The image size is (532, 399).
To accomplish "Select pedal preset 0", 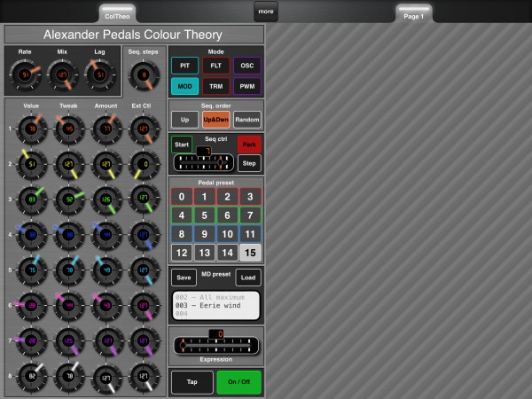I will pos(182,197).
